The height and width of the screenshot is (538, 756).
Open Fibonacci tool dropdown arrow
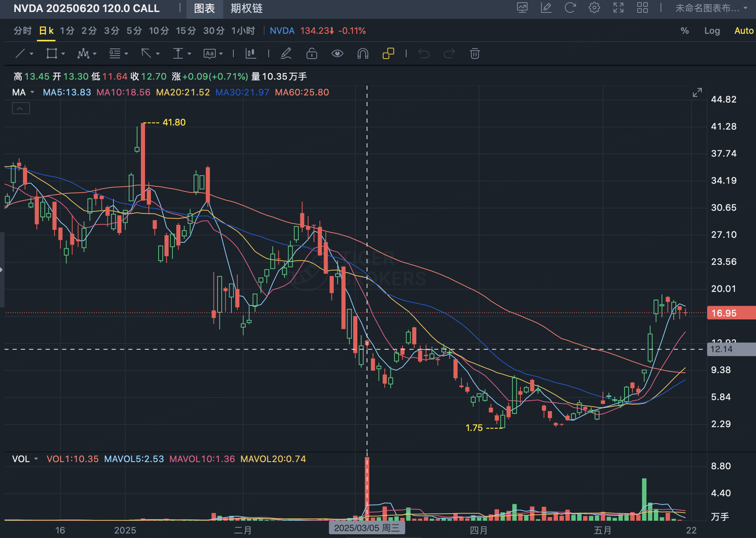click(x=126, y=54)
